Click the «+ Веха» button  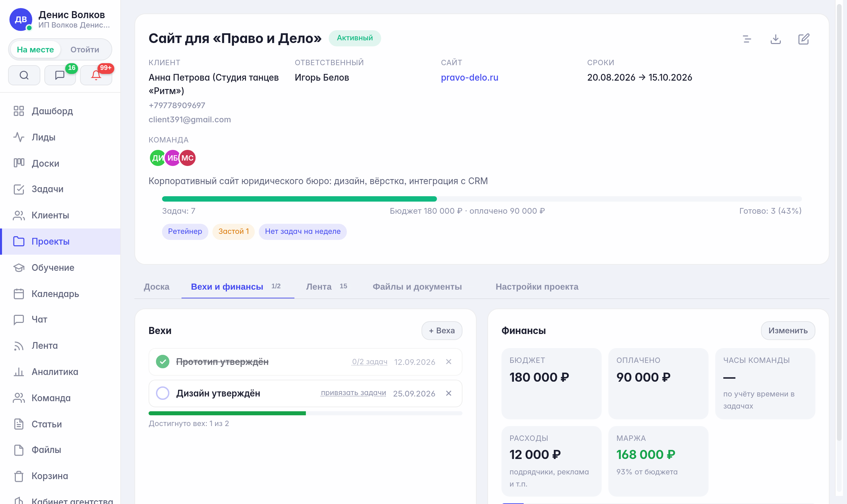click(x=442, y=331)
